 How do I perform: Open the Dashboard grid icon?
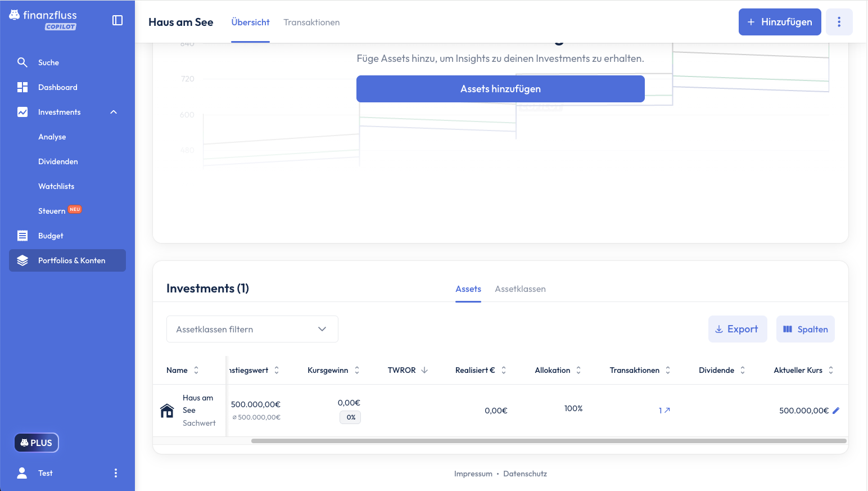[x=22, y=87]
